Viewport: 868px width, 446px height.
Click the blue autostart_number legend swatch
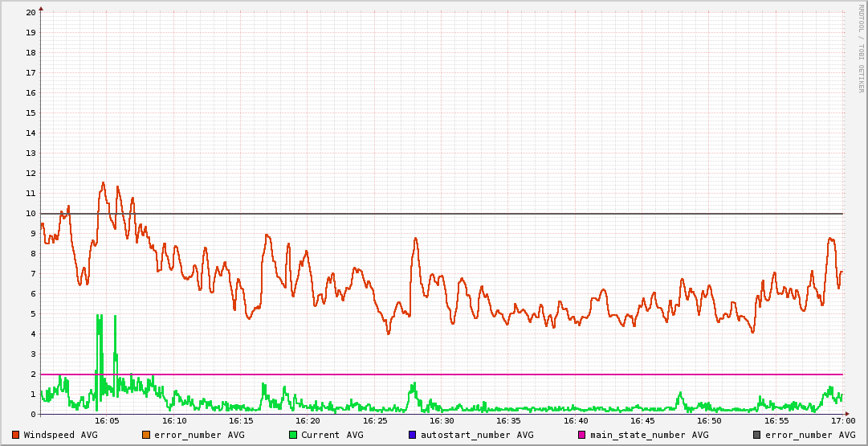pyautogui.click(x=412, y=435)
